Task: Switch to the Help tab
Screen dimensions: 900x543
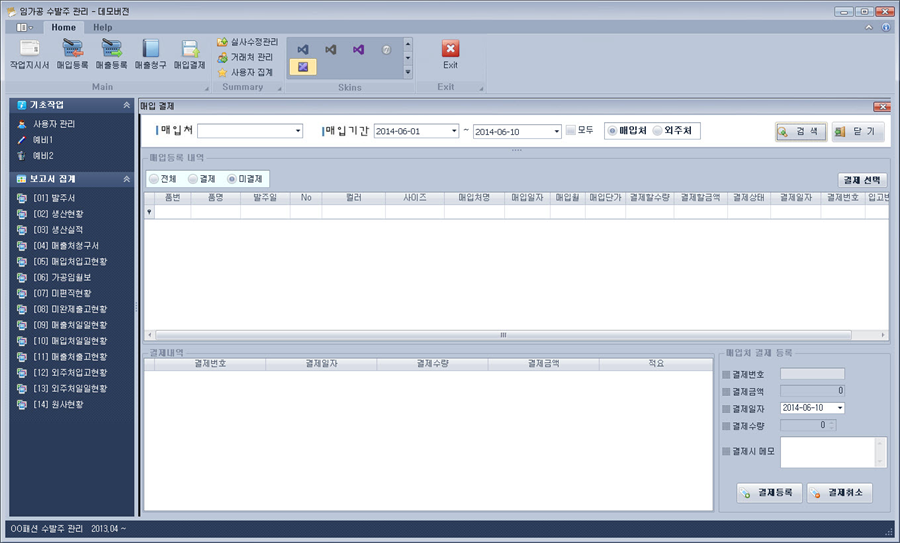Action: click(x=103, y=27)
